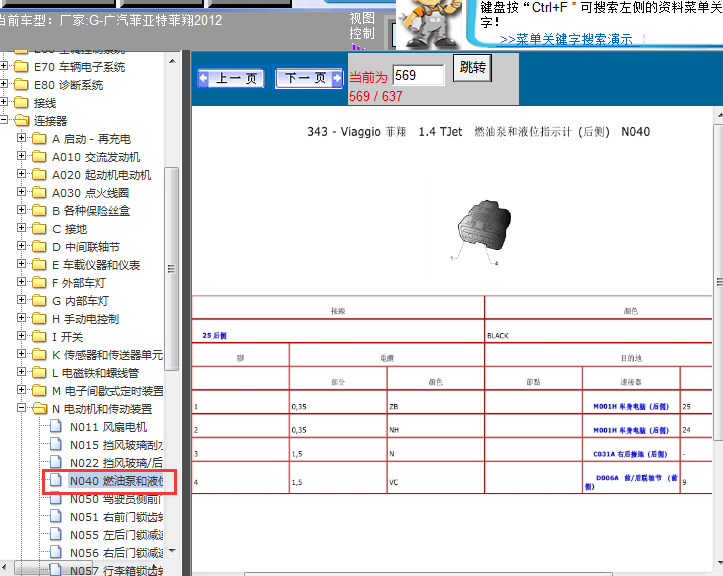Select the N011 风扇电机 tree item
This screenshot has width=723, height=576.
(x=108, y=427)
